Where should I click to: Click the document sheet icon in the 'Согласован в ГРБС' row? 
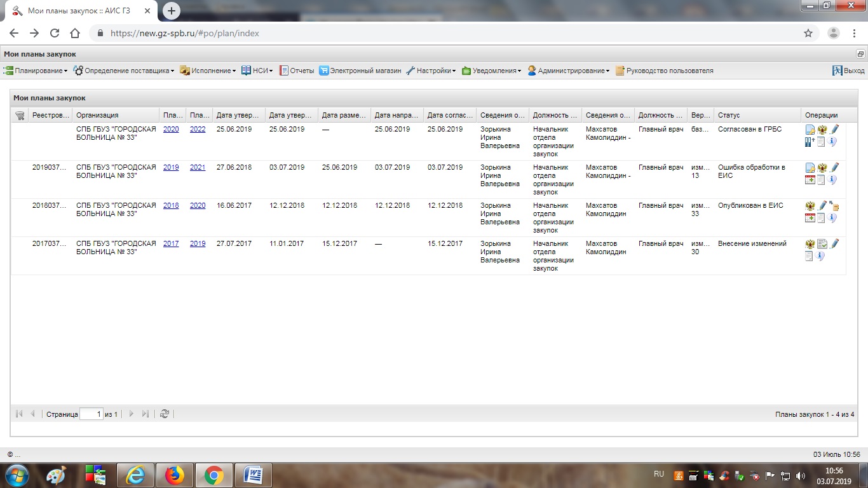(x=822, y=142)
